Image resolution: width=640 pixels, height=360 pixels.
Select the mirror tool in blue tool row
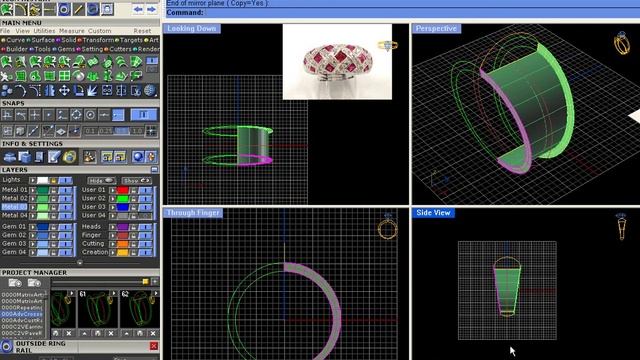(50, 90)
